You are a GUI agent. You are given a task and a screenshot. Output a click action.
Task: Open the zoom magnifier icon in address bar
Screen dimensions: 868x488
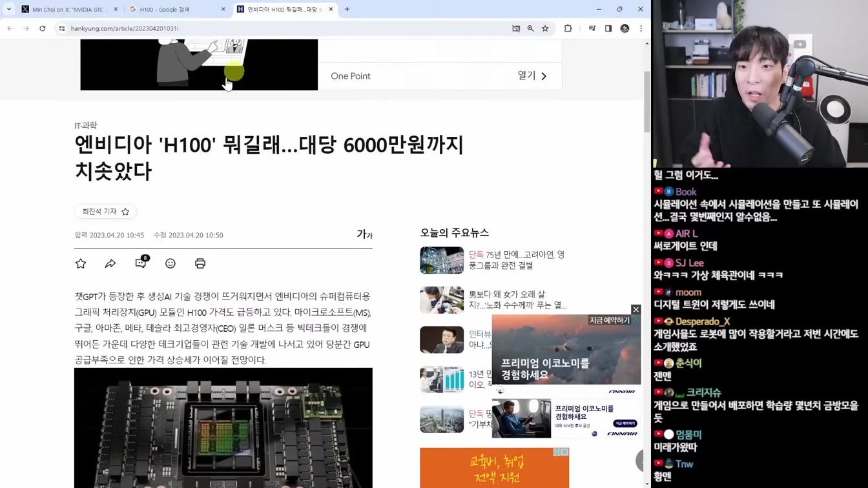[531, 28]
